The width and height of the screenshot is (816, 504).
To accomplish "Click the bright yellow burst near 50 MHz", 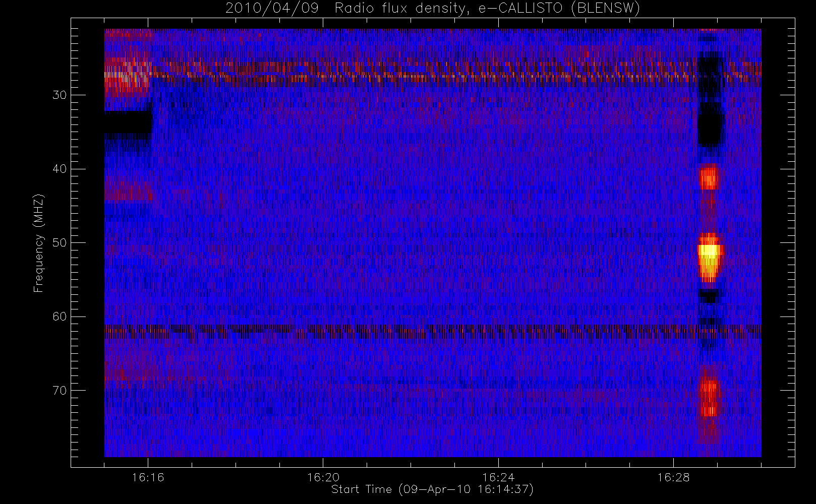I will tap(710, 257).
